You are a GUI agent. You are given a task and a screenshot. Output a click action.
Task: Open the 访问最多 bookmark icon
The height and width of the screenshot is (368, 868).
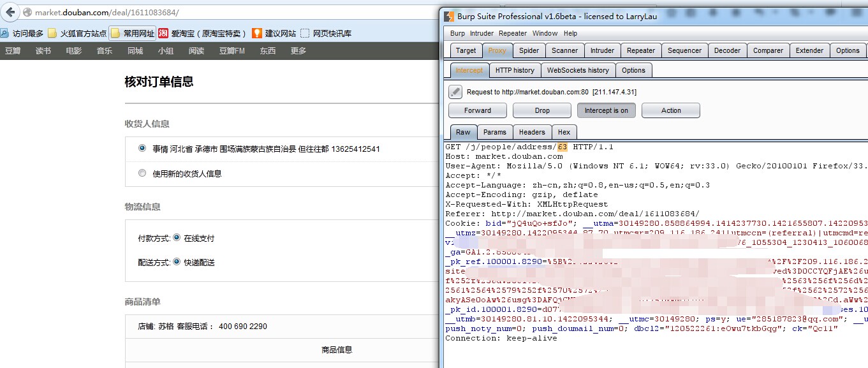5,33
